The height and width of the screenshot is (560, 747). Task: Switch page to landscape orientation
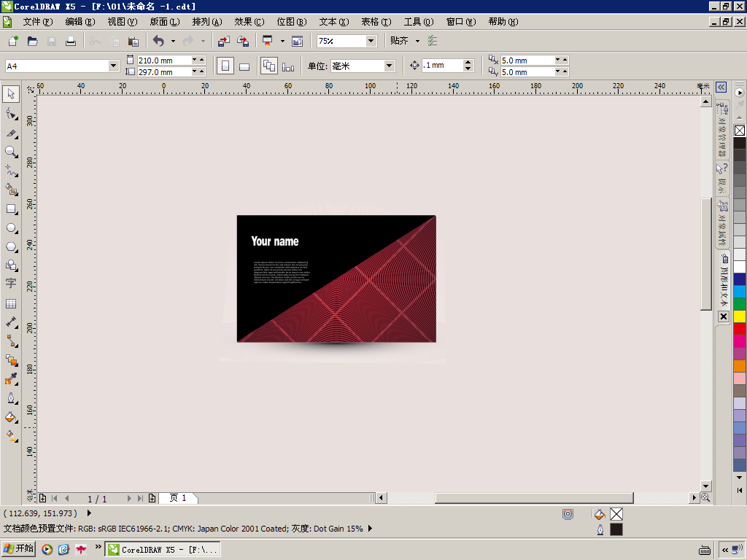pyautogui.click(x=244, y=66)
